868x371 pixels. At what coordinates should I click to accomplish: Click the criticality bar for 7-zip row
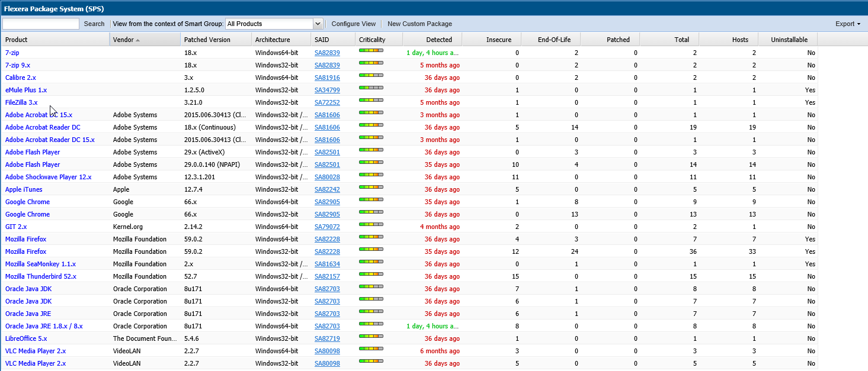coord(371,51)
